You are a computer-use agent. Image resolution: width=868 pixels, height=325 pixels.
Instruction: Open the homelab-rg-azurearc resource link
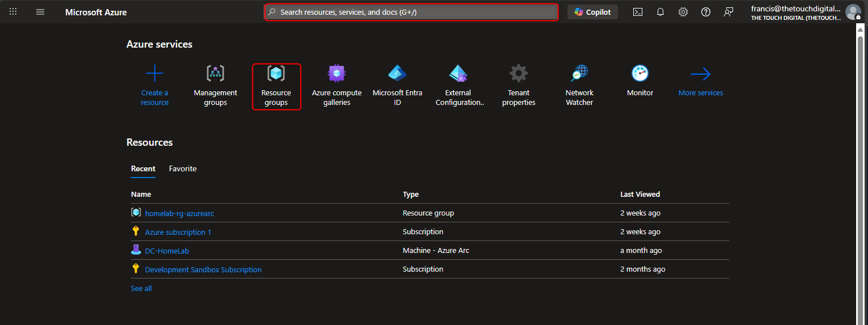[179, 213]
